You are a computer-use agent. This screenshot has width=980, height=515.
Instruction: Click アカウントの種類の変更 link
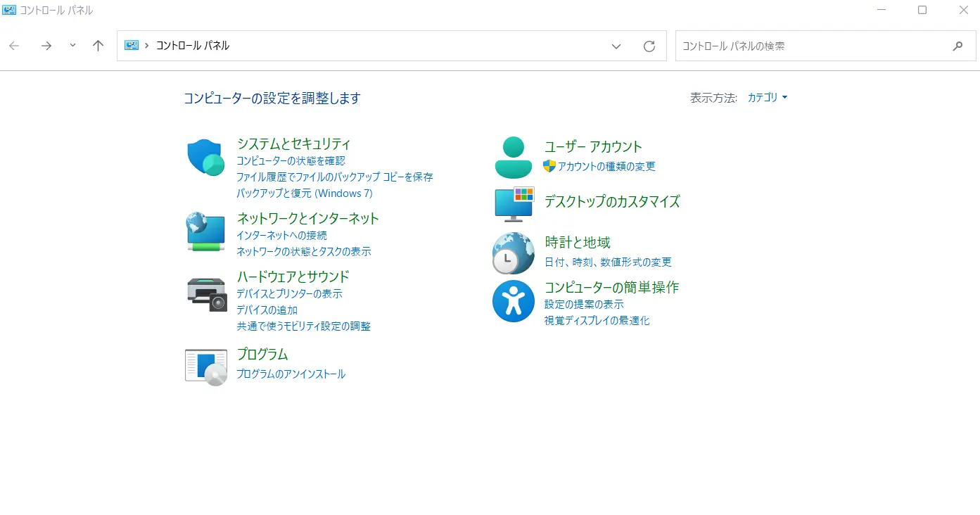606,167
